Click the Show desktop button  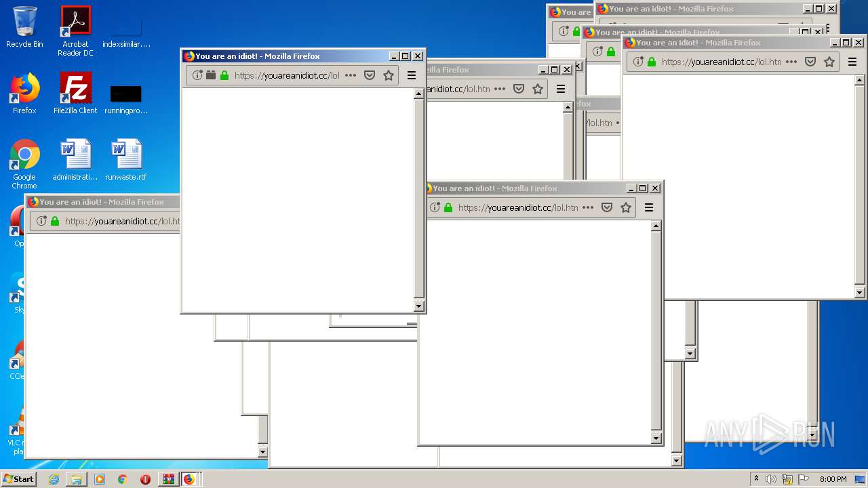tap(860, 479)
